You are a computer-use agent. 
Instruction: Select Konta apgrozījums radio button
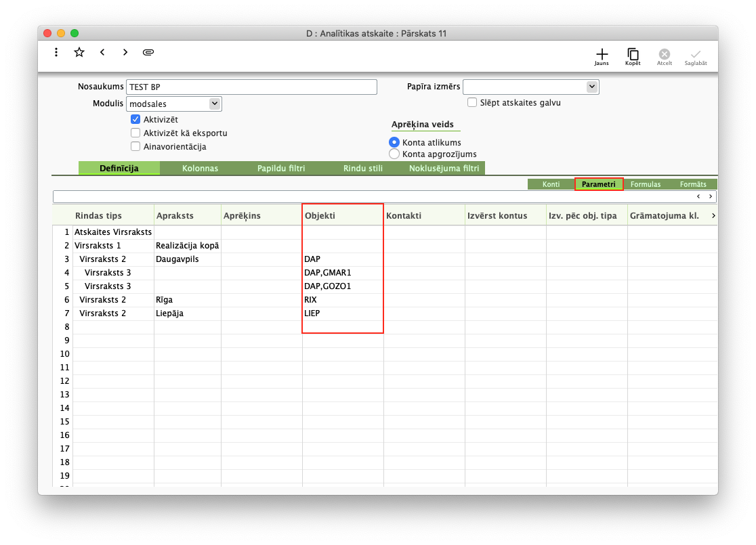[394, 154]
